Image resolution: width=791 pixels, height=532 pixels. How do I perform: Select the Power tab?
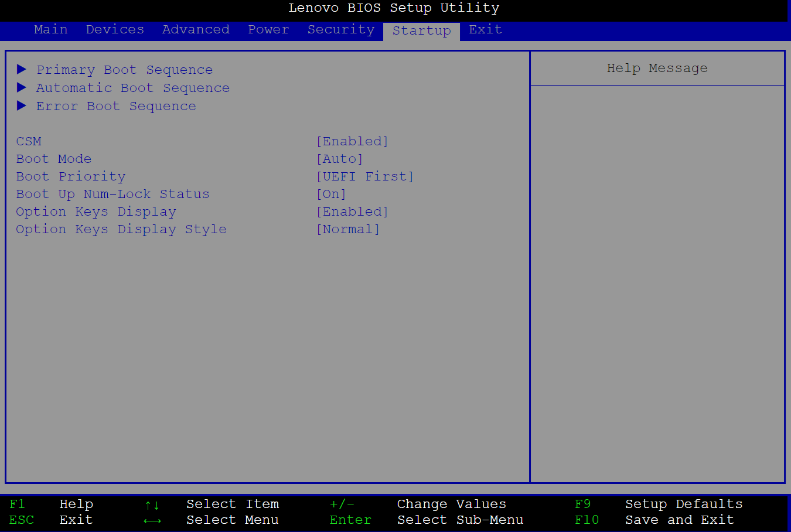coord(268,29)
